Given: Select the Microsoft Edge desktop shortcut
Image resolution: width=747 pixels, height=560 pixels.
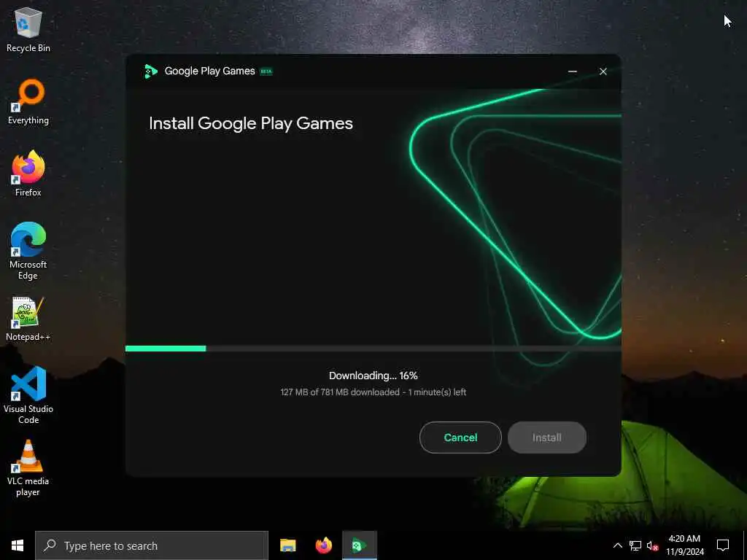Looking at the screenshot, I should (28, 251).
